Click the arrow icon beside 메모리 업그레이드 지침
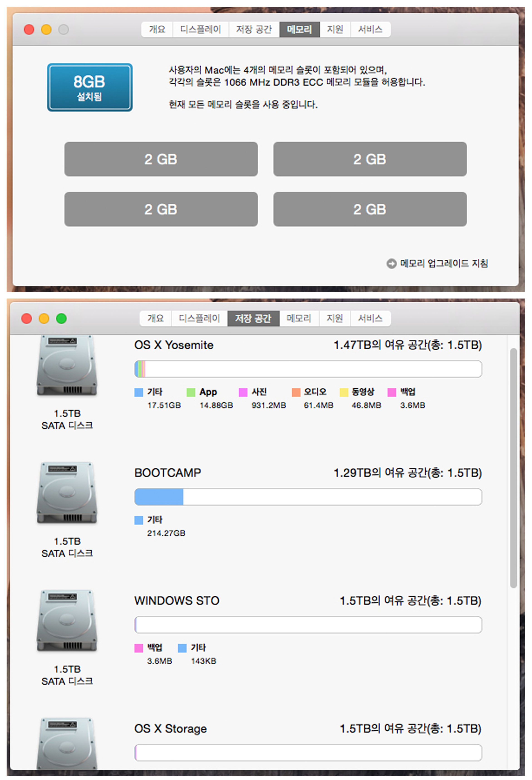This screenshot has width=532, height=780. 391,264
